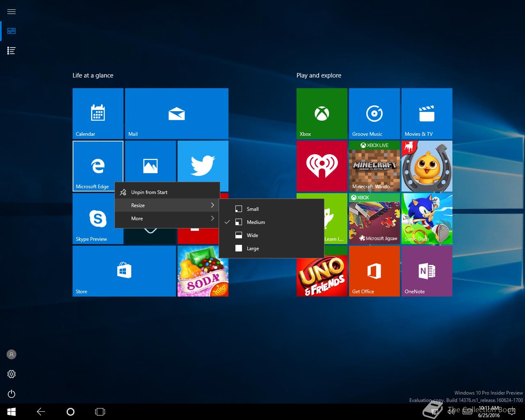Open the Resize submenu entry

click(x=167, y=205)
